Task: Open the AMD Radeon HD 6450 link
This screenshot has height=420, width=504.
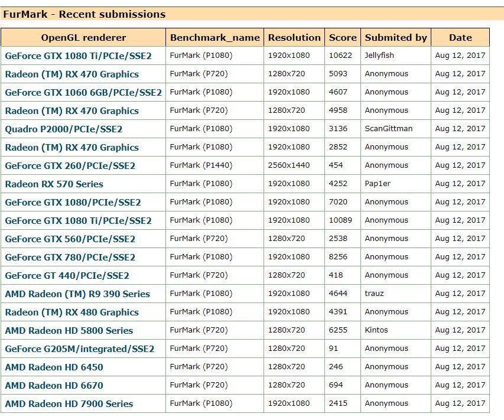Action: [x=54, y=367]
